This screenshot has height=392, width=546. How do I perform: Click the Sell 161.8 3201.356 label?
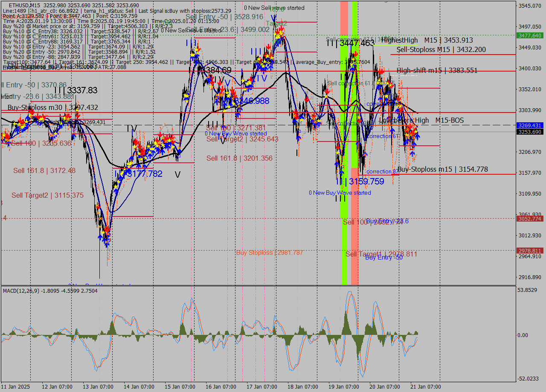pos(239,158)
